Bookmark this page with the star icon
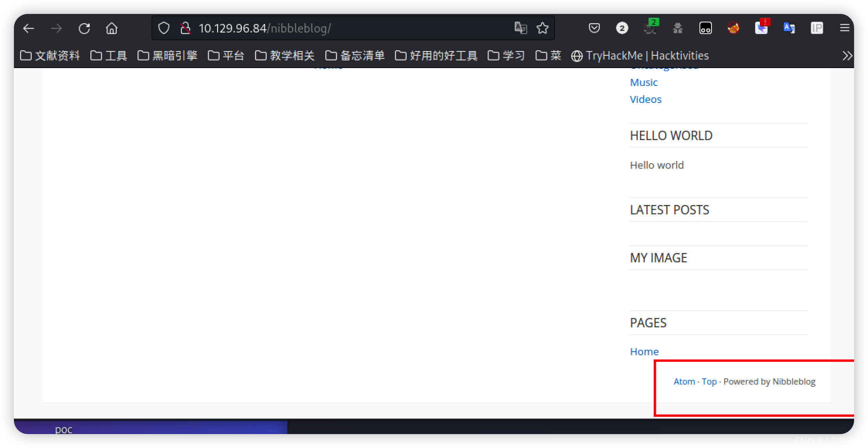The image size is (868, 448). (x=543, y=28)
